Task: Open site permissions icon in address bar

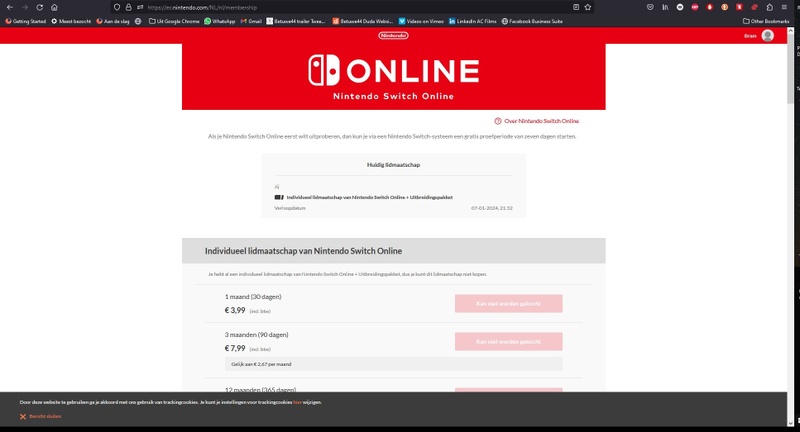Action: point(140,7)
